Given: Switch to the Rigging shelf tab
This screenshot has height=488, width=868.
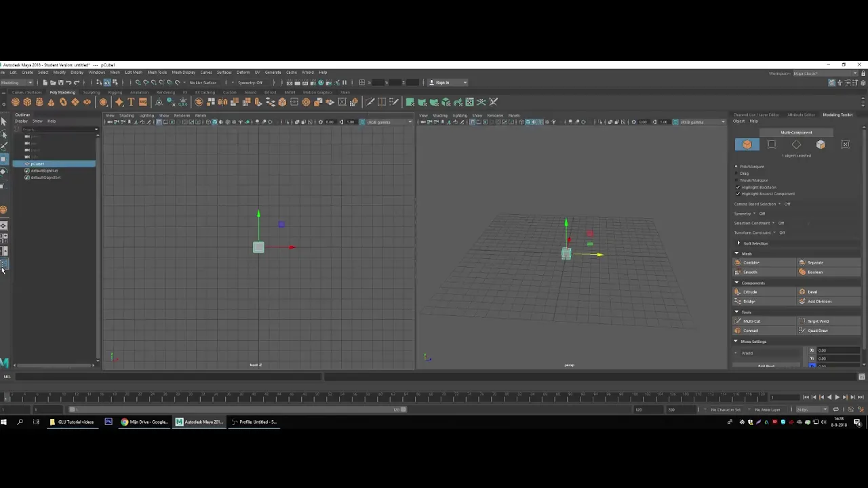Looking at the screenshot, I should point(115,92).
